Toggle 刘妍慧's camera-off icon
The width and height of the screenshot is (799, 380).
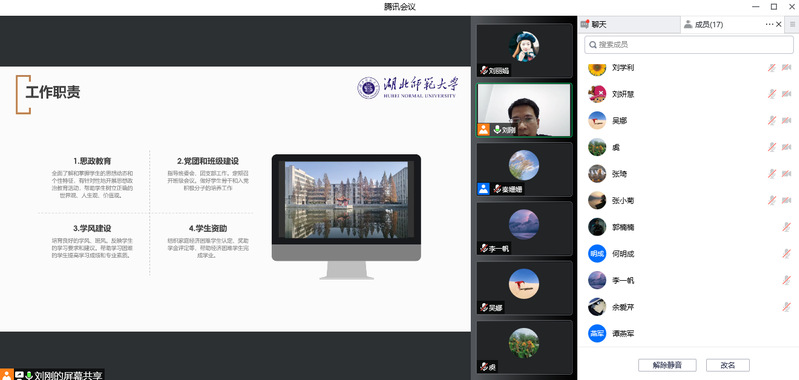tap(786, 94)
